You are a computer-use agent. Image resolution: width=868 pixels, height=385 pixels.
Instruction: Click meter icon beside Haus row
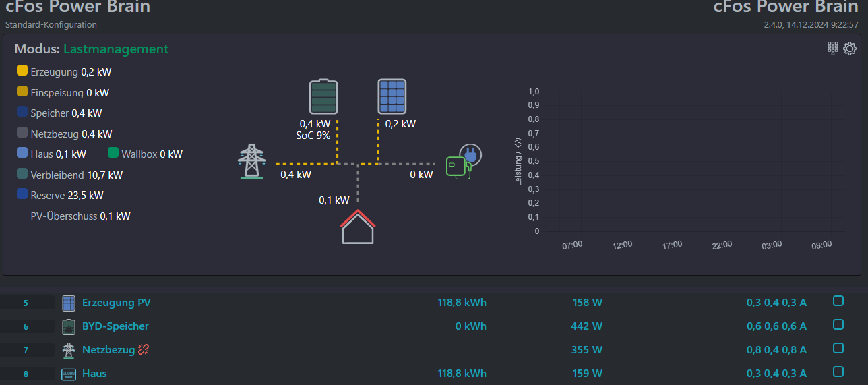pos(69,374)
